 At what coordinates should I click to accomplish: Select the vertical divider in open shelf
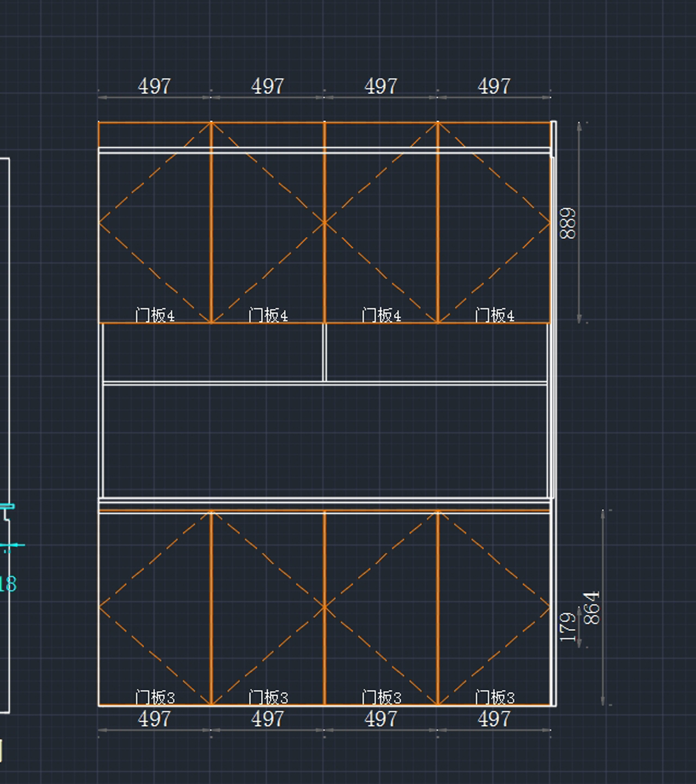click(x=325, y=353)
